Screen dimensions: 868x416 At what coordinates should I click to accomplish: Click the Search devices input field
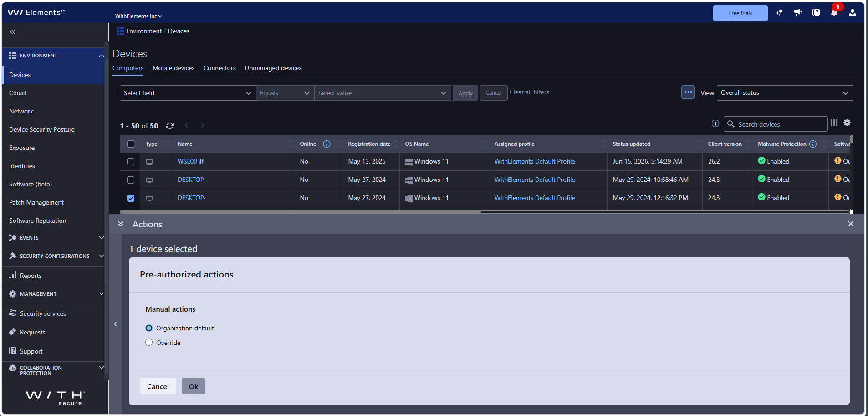(x=776, y=124)
